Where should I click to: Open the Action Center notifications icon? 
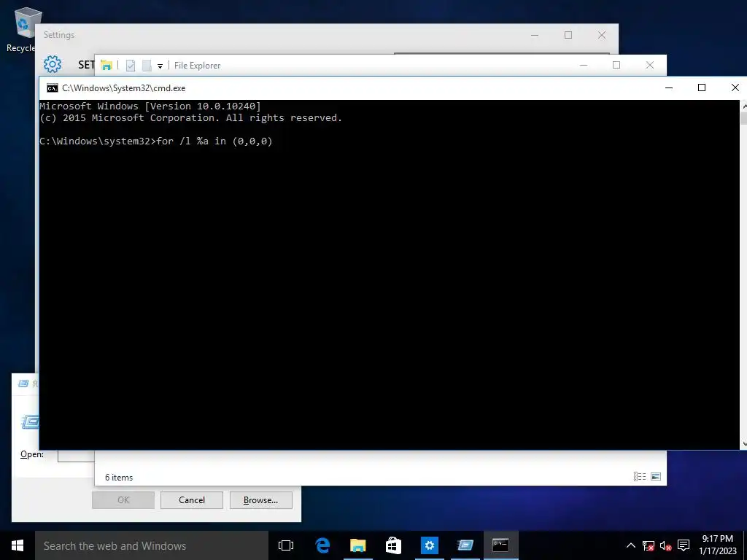coord(684,545)
